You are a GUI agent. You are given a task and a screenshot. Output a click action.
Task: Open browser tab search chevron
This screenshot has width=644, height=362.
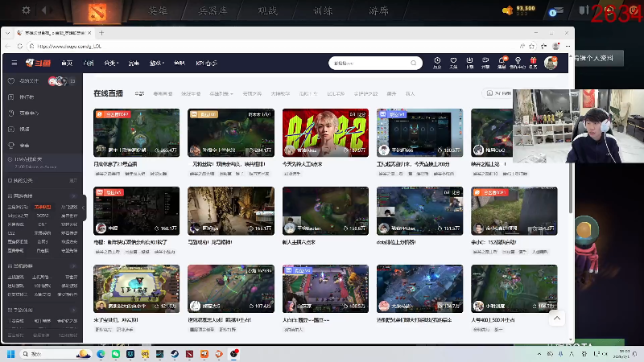(7, 33)
